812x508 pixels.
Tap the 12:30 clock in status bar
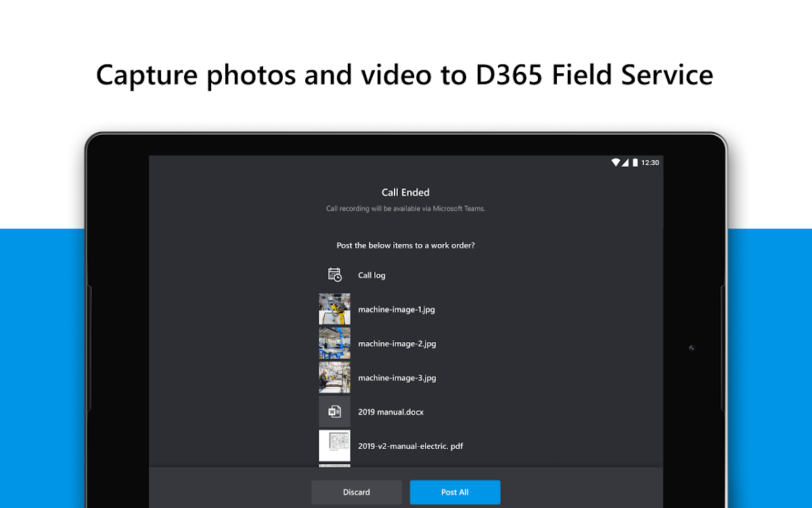[650, 163]
